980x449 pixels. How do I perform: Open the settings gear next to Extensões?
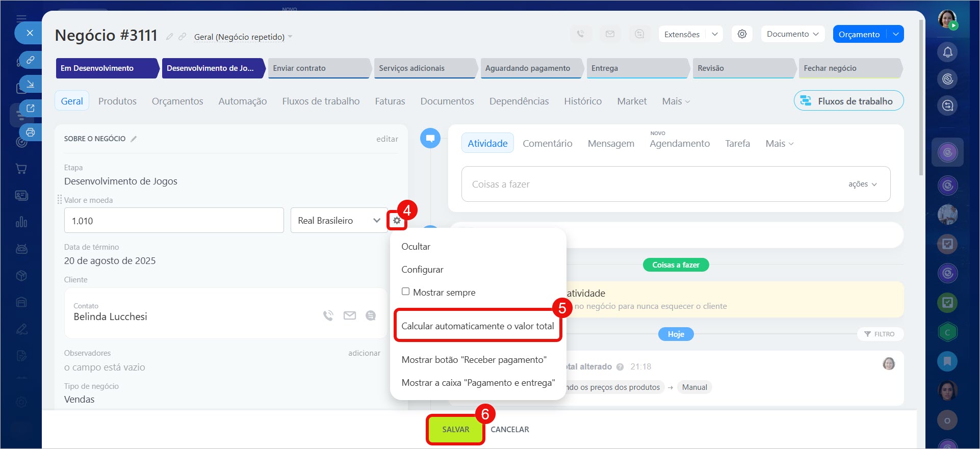pos(742,34)
